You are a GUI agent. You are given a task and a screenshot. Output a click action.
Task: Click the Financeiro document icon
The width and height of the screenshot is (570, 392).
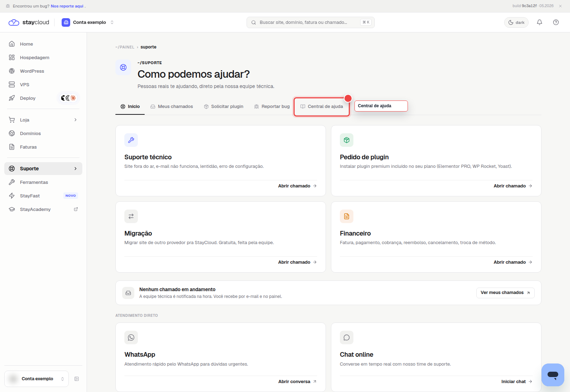point(347,216)
